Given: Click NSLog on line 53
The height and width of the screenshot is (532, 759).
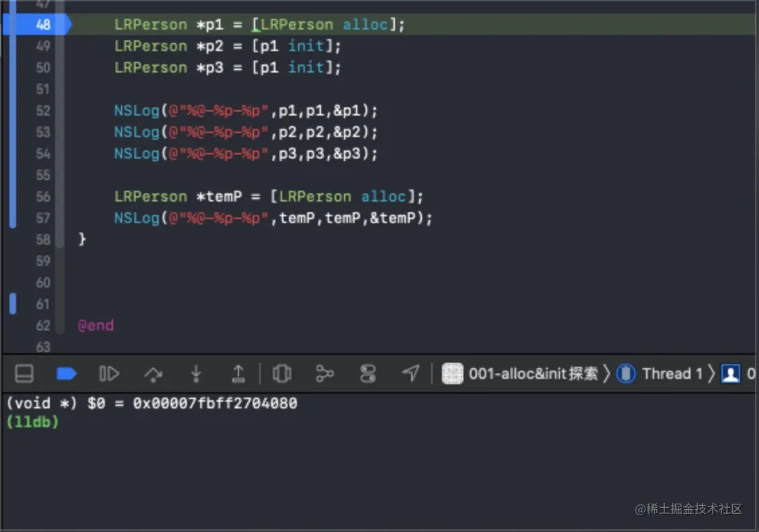Looking at the screenshot, I should tap(136, 132).
